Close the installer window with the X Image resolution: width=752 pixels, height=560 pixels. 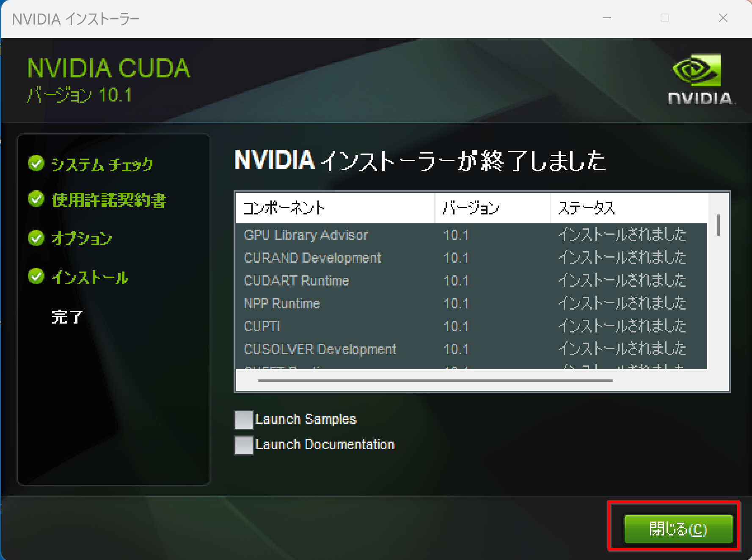[x=723, y=18]
